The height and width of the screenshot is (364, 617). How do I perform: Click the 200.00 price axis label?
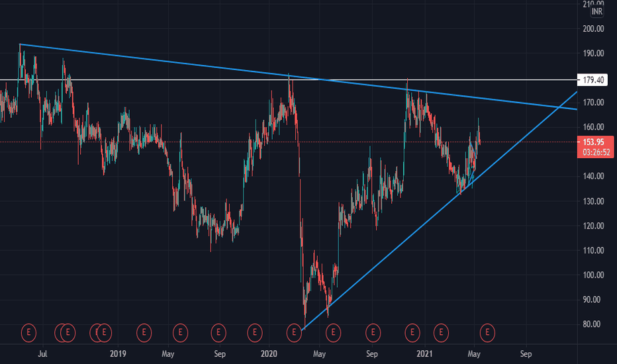click(x=593, y=28)
